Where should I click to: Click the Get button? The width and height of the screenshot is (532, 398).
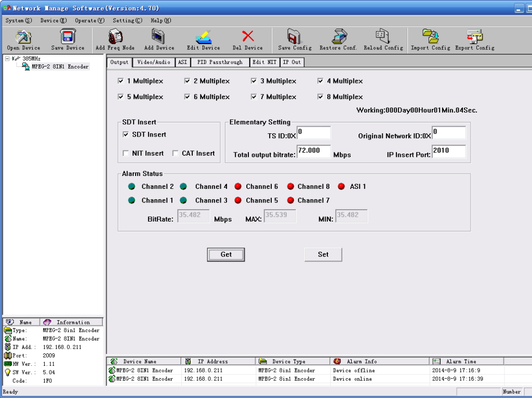[x=226, y=255]
